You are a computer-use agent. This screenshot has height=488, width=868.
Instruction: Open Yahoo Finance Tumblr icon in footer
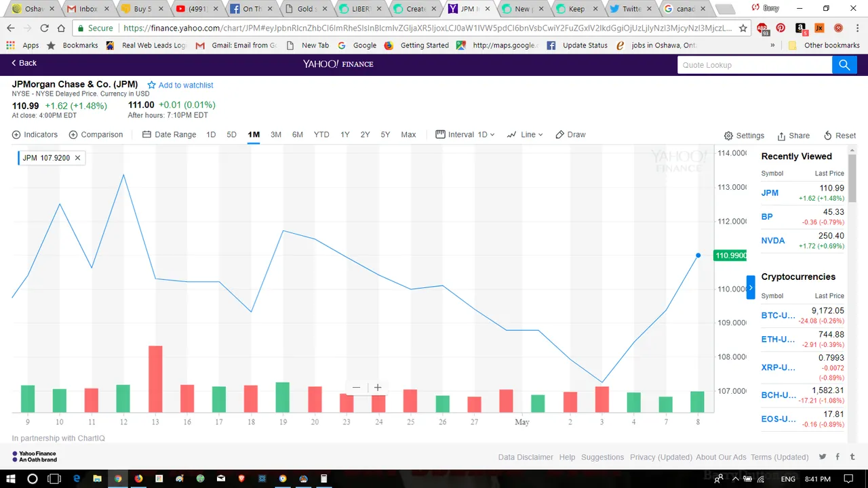[852, 457]
